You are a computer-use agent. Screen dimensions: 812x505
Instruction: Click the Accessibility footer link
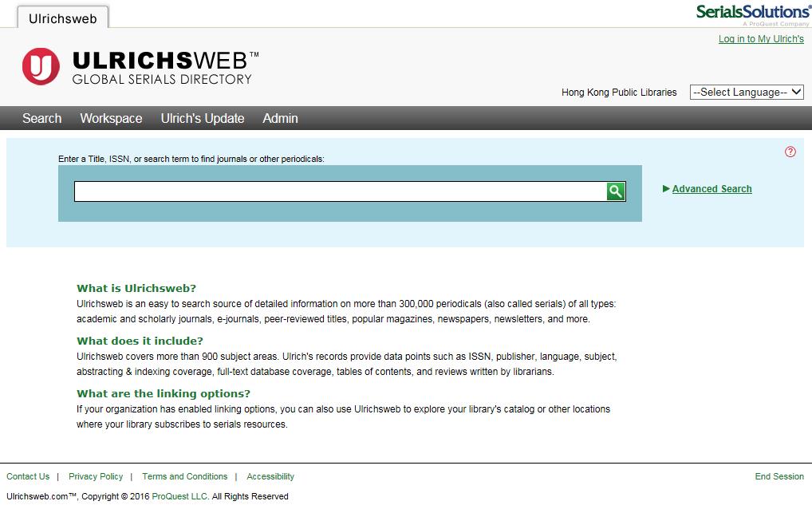click(270, 476)
